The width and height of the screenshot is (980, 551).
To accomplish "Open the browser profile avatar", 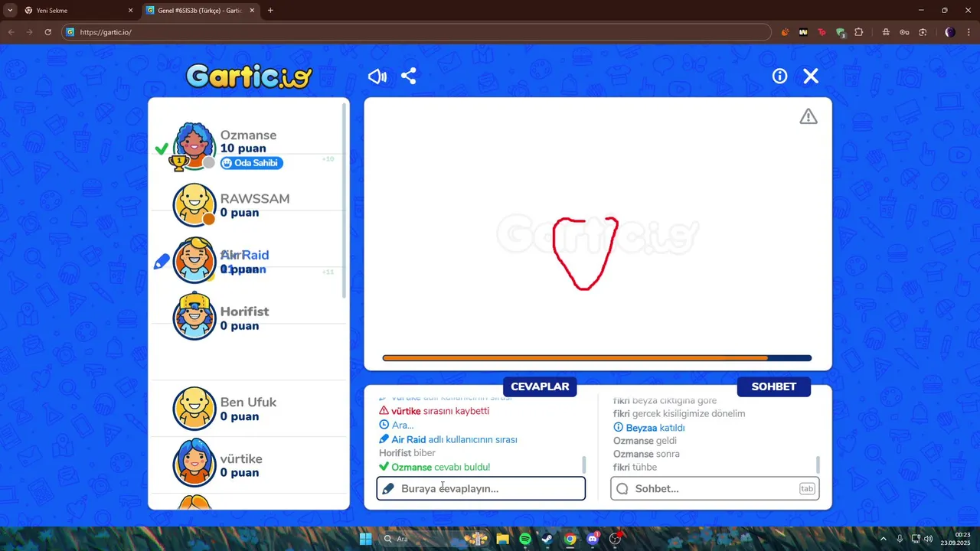I will tap(949, 32).
